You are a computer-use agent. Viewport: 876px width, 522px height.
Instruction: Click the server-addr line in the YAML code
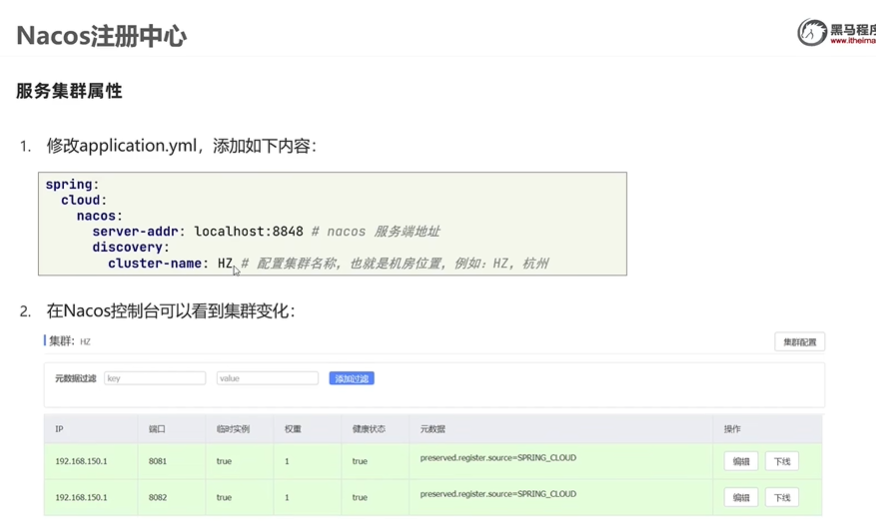[x=266, y=231]
